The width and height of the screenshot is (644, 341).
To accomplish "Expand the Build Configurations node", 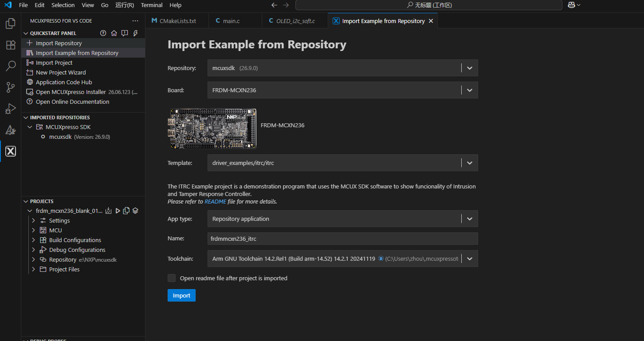I will [34, 240].
